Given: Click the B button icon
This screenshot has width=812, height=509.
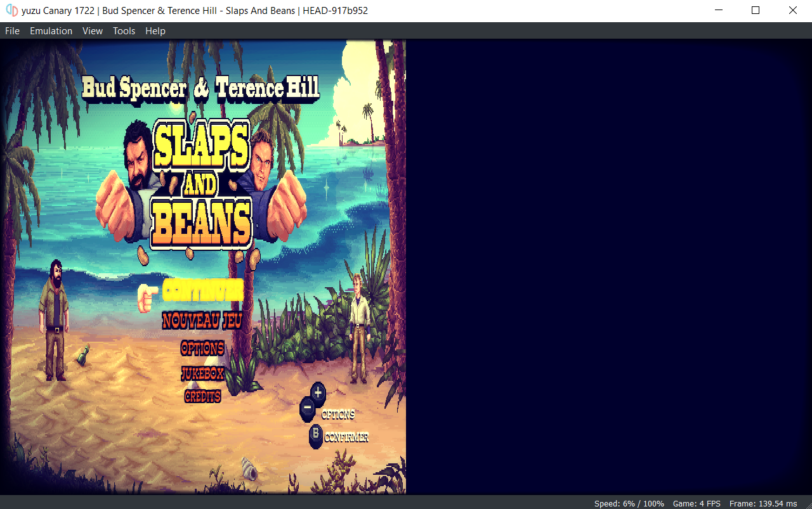Looking at the screenshot, I should click(x=316, y=436).
